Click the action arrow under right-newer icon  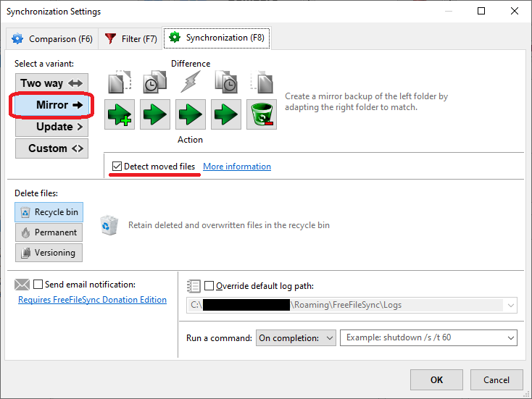click(x=226, y=114)
